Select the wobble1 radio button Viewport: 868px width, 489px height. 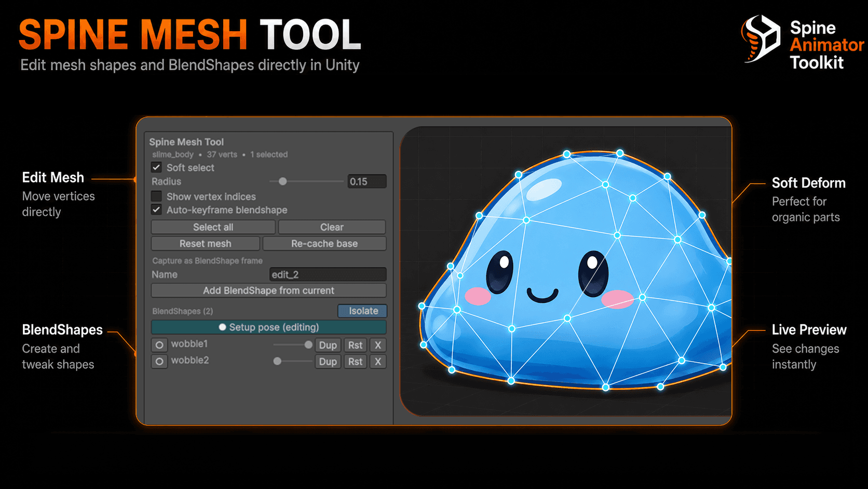pos(159,345)
